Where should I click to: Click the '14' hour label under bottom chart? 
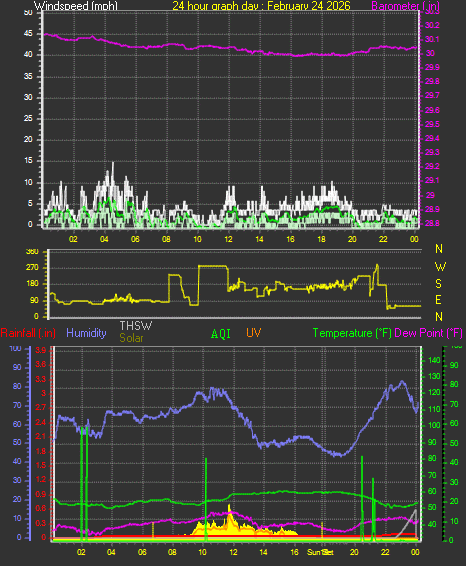click(x=263, y=552)
